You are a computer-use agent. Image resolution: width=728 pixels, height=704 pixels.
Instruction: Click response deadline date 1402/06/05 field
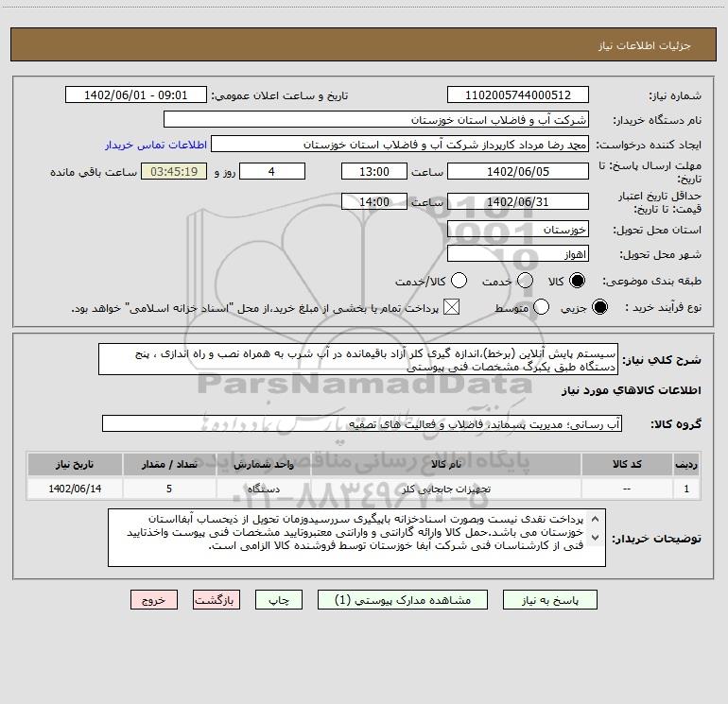pos(518,171)
